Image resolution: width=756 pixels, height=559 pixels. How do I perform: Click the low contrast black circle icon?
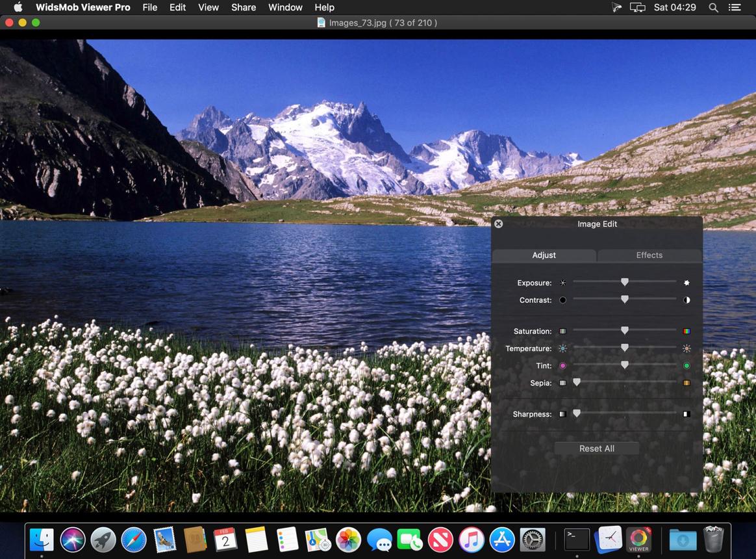(x=562, y=300)
